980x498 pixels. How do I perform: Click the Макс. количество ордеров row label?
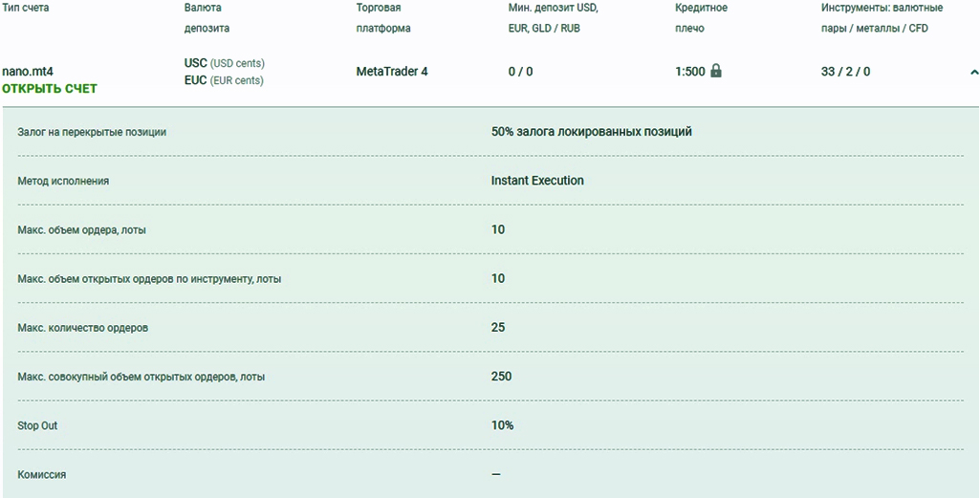83,328
